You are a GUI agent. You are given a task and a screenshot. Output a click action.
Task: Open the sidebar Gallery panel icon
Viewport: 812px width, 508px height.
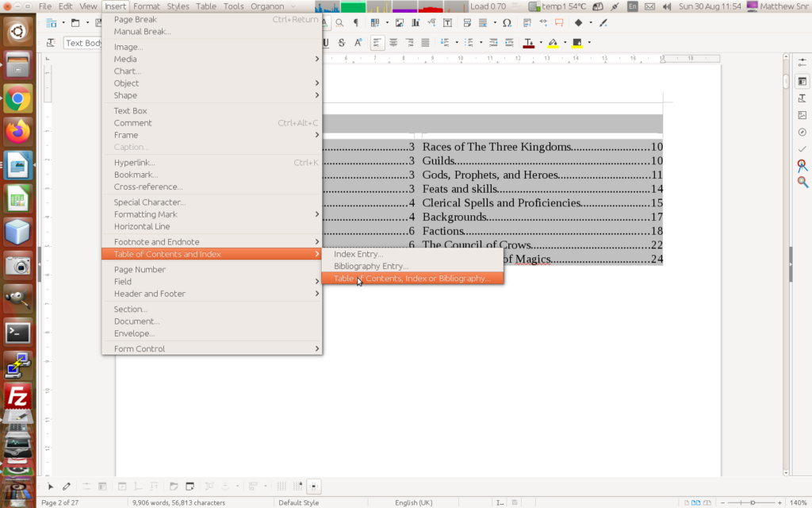pos(802,115)
